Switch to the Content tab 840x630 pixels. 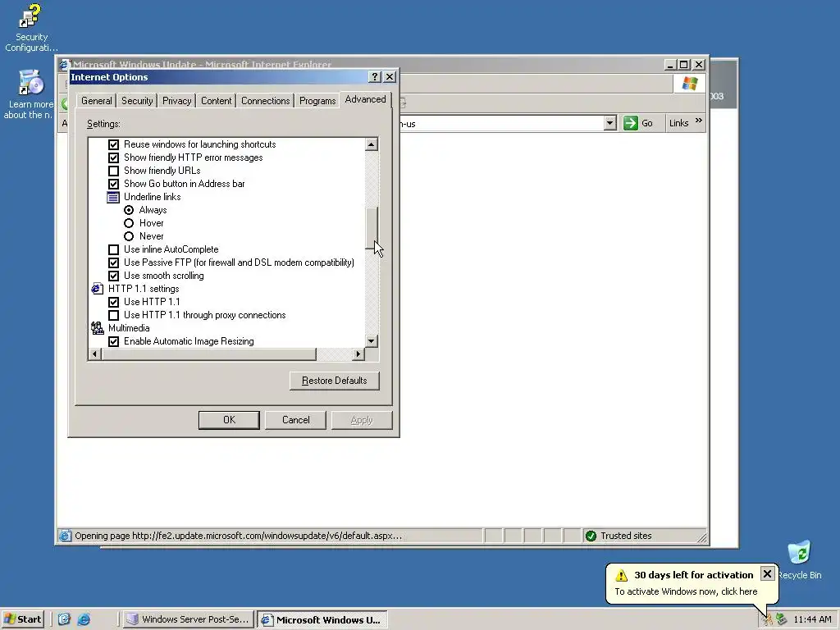pos(217,101)
